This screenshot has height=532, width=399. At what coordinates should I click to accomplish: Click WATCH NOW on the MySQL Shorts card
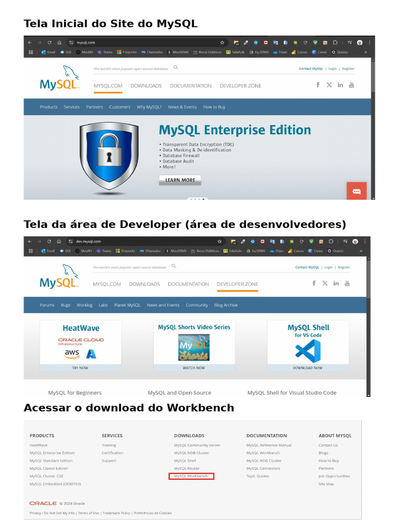(x=194, y=368)
